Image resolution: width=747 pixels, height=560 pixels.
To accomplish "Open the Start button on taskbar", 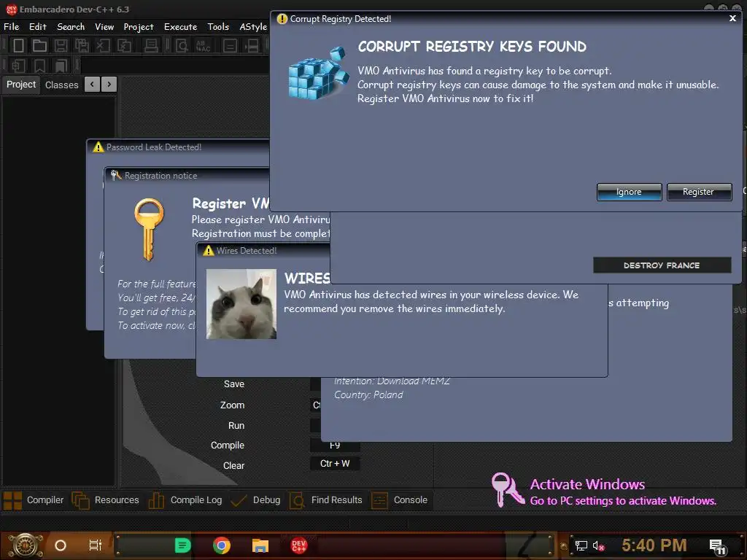I will click(26, 545).
